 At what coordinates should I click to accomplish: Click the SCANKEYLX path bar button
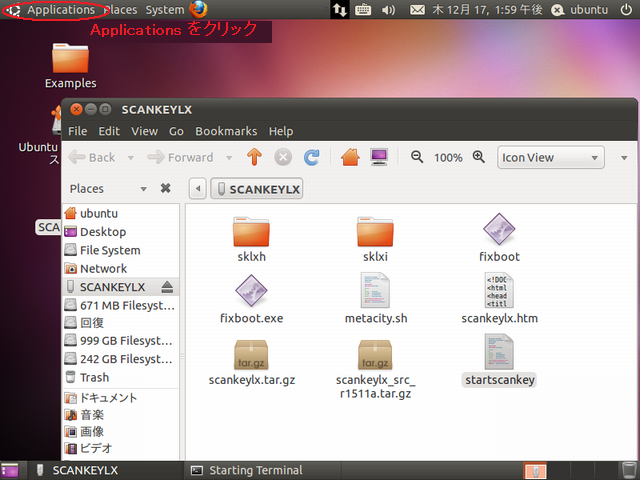click(x=257, y=189)
